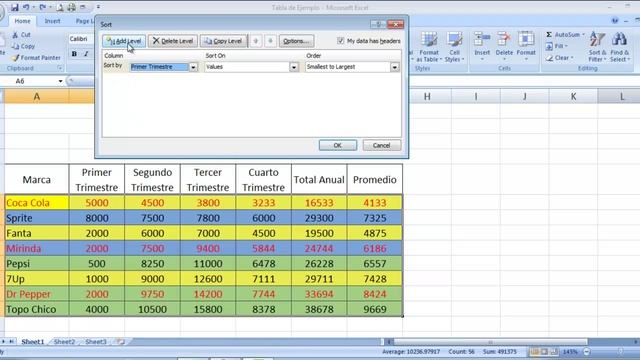Click the Mirinda cell

coord(37,249)
